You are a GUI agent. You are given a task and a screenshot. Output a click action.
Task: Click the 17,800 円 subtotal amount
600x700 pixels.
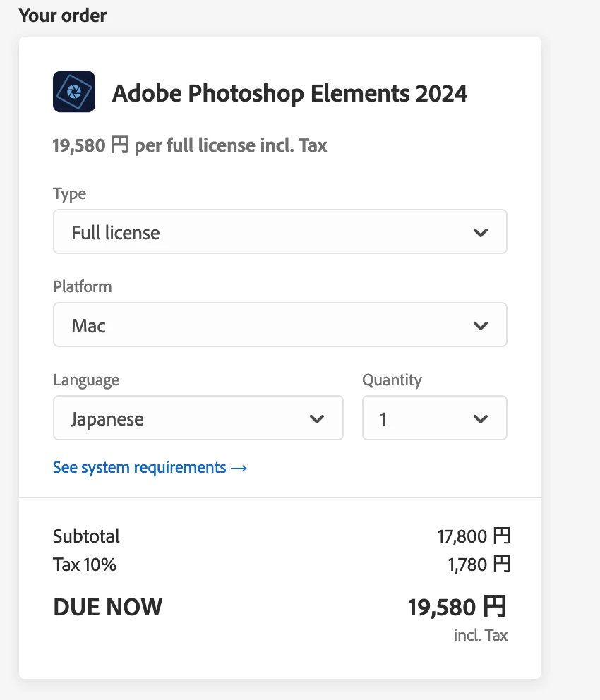473,536
